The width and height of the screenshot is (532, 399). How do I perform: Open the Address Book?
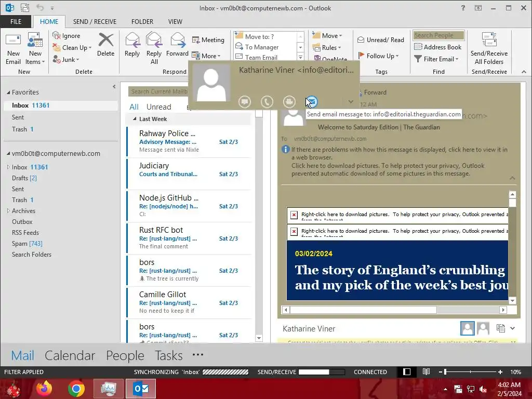point(437,47)
